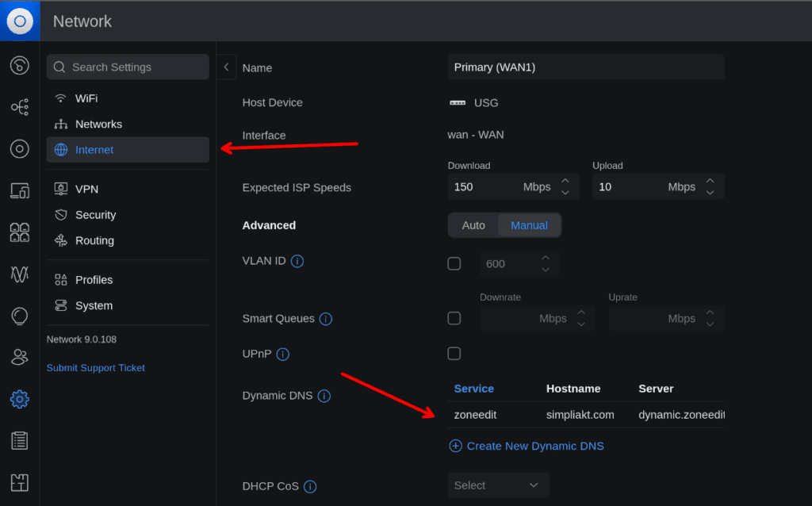Increase the Download speed with up arrow
The height and width of the screenshot is (506, 812).
pyautogui.click(x=565, y=182)
